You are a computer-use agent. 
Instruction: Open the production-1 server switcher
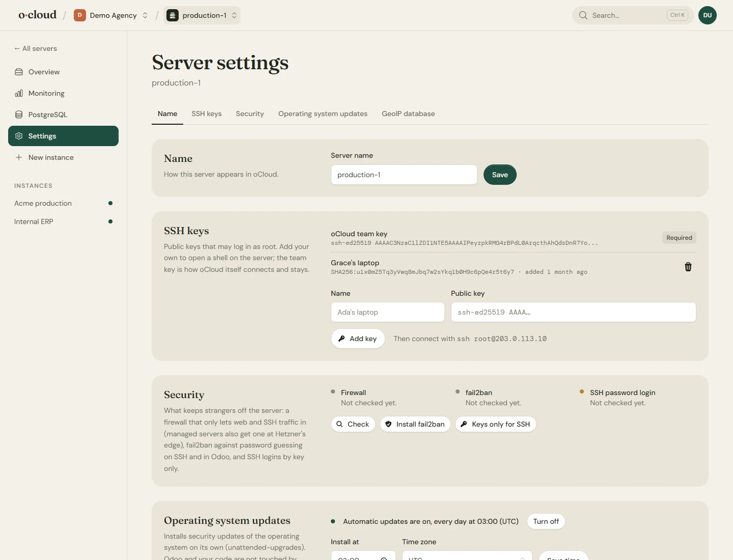click(x=202, y=15)
